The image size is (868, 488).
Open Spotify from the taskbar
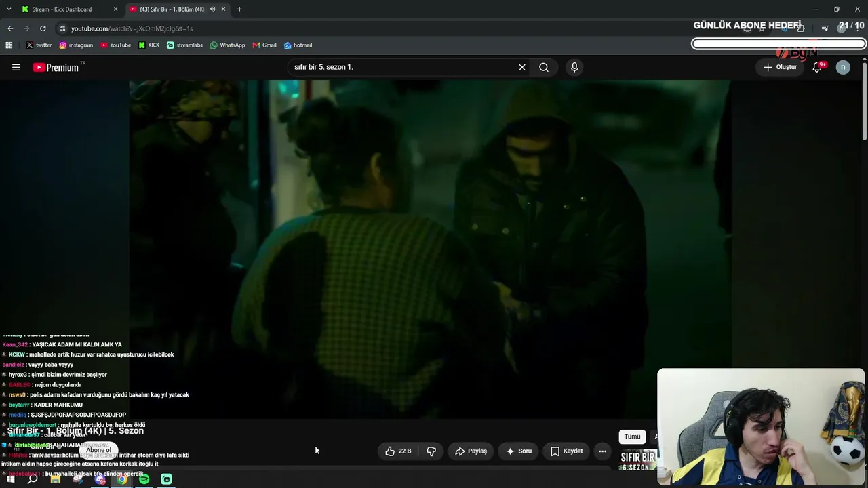pyautogui.click(x=144, y=479)
